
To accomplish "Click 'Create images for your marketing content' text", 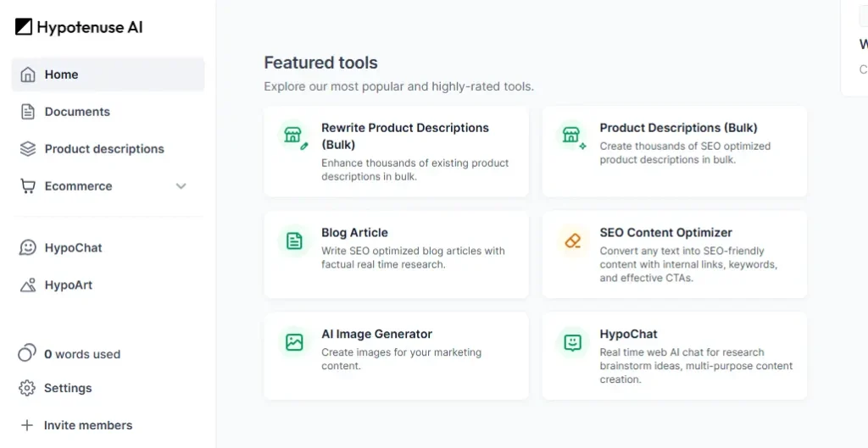I will click(401, 359).
